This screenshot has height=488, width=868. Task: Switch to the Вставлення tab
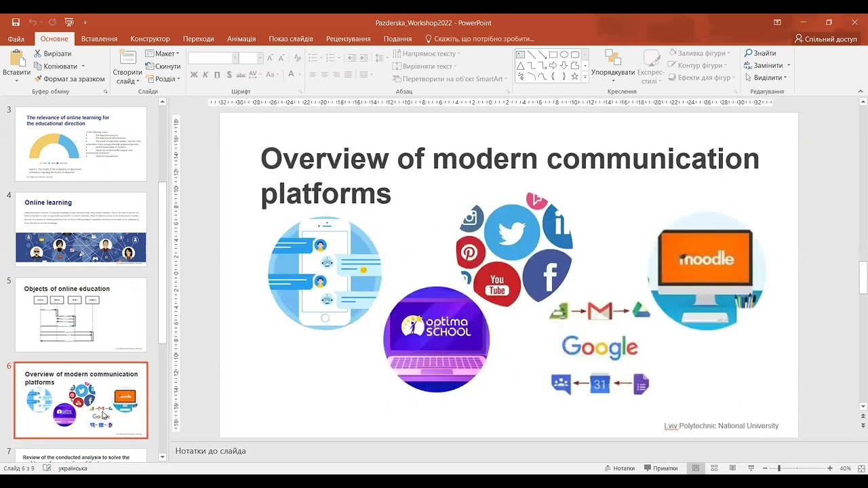99,39
